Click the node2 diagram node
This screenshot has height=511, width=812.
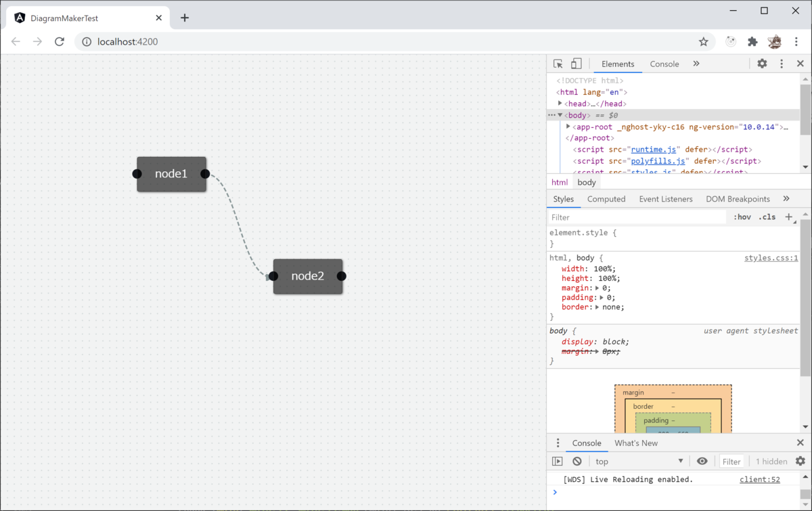308,276
